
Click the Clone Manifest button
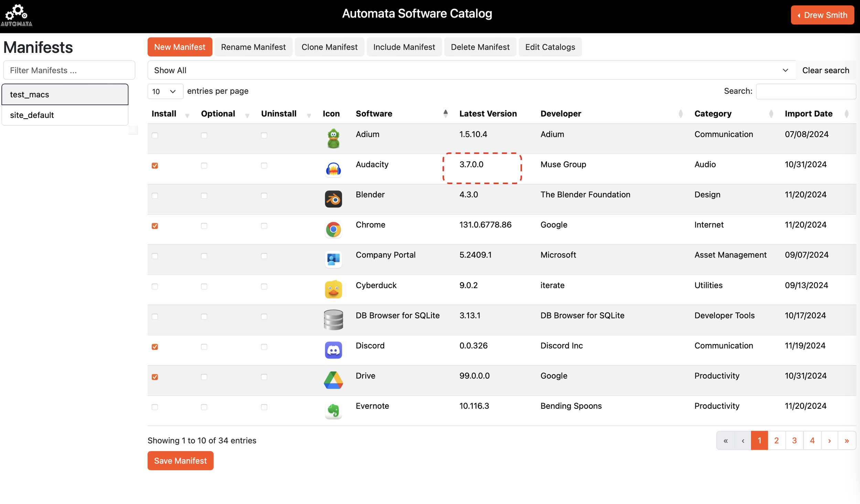[329, 47]
